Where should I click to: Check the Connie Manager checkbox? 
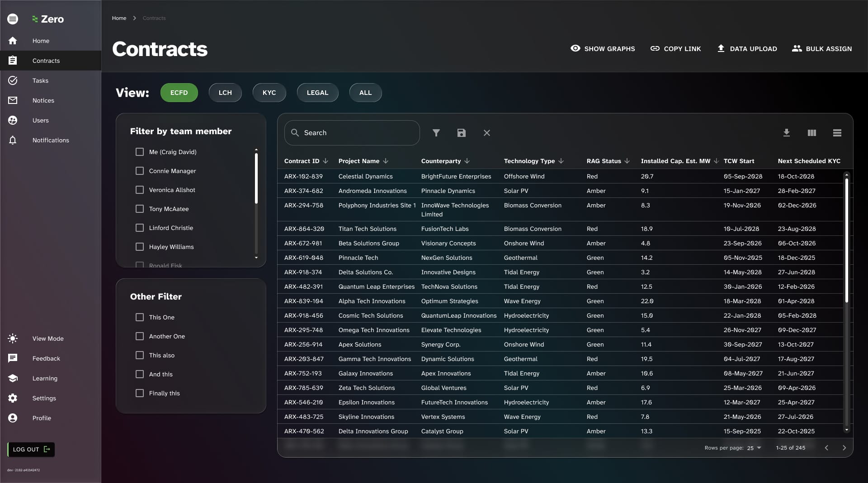[140, 171]
